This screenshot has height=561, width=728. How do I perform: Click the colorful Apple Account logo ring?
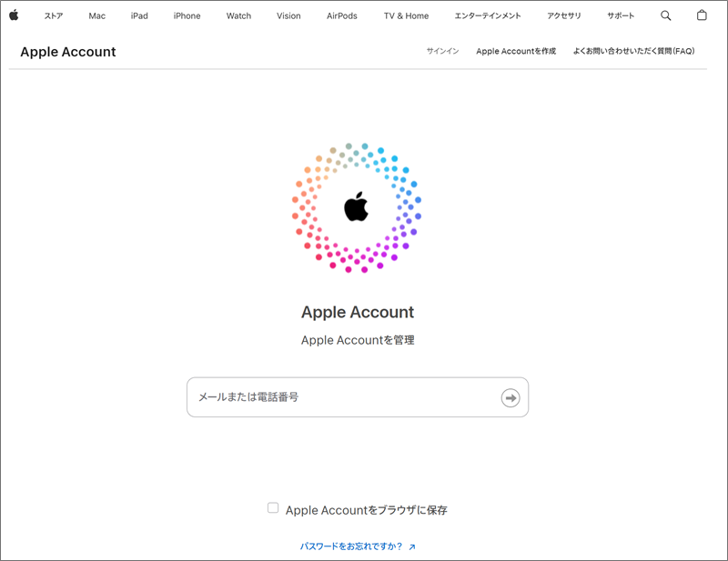(357, 208)
